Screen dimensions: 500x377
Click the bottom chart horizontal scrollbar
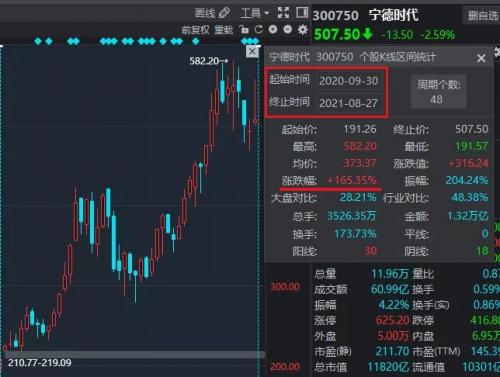pos(133,354)
